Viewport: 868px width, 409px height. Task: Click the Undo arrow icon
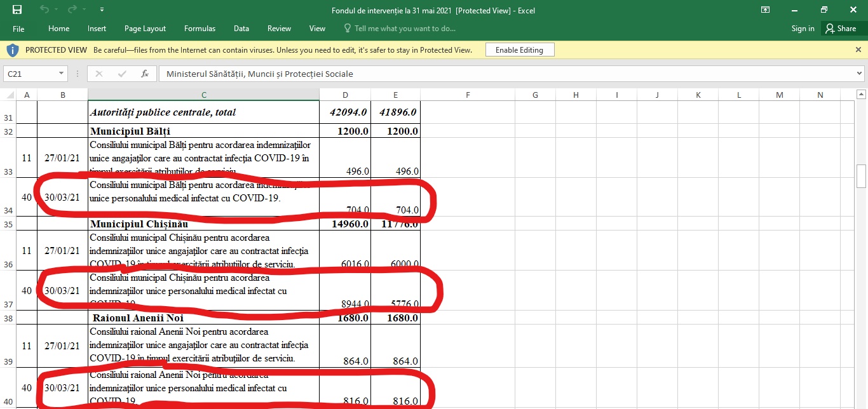click(44, 10)
